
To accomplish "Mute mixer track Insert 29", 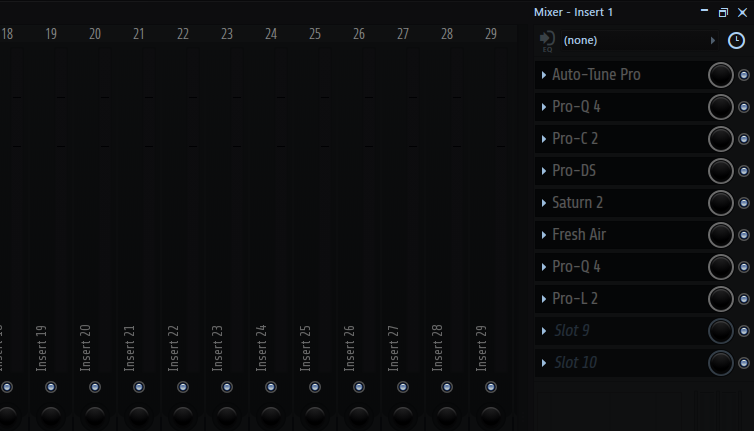I will point(491,387).
